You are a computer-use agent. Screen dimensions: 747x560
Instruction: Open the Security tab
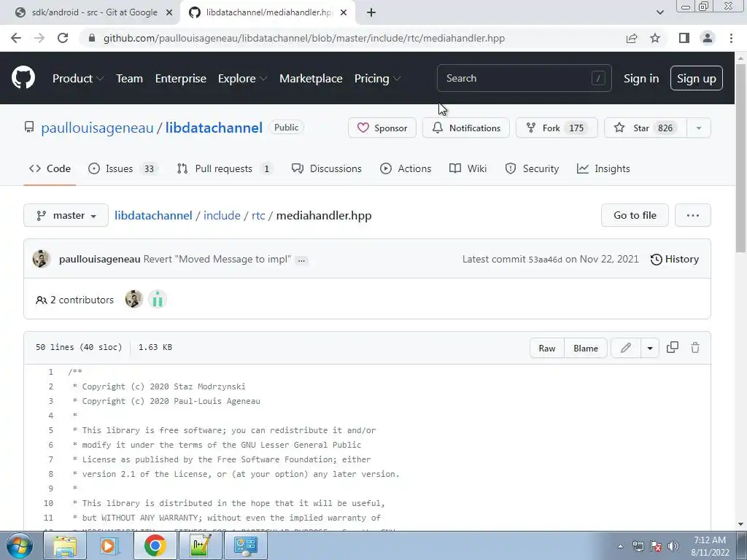pyautogui.click(x=532, y=168)
